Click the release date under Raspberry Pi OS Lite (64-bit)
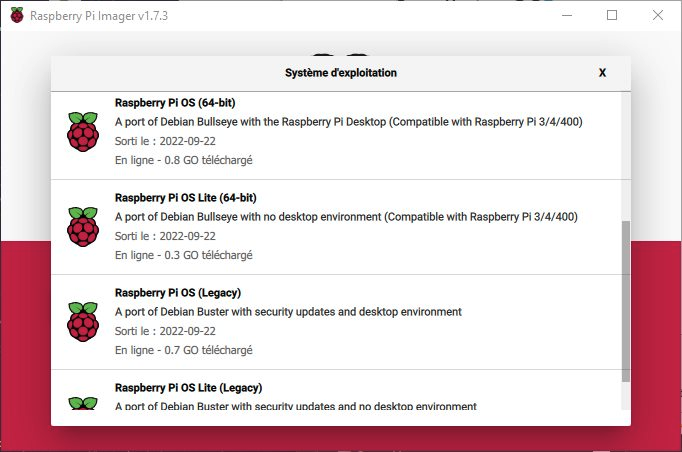 click(165, 236)
